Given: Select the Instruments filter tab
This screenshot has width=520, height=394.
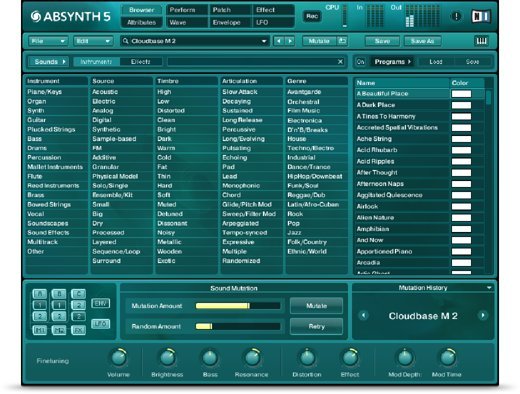Looking at the screenshot, I should [x=96, y=62].
